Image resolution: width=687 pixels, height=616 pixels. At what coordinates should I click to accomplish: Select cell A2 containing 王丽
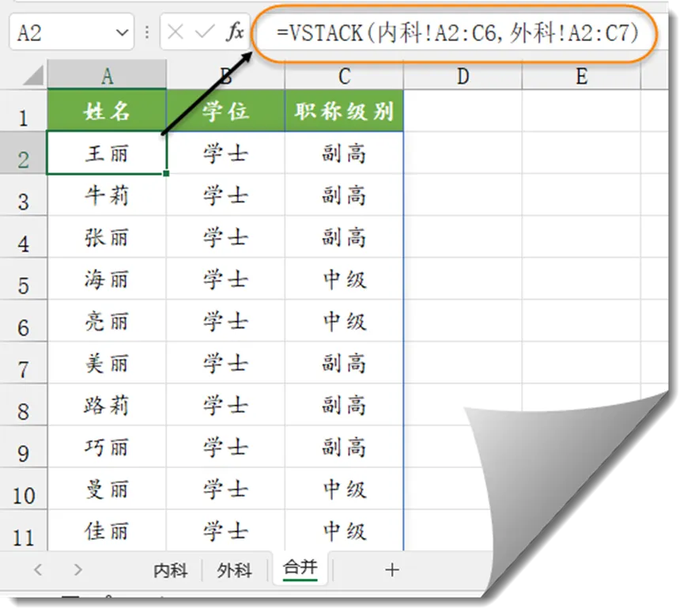tap(107, 153)
